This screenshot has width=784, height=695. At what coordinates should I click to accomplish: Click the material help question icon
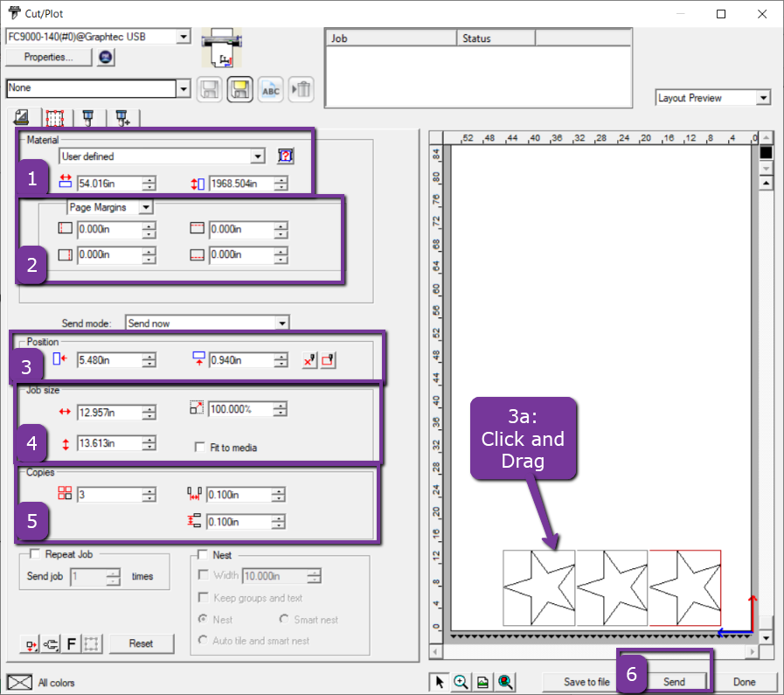pyautogui.click(x=286, y=156)
